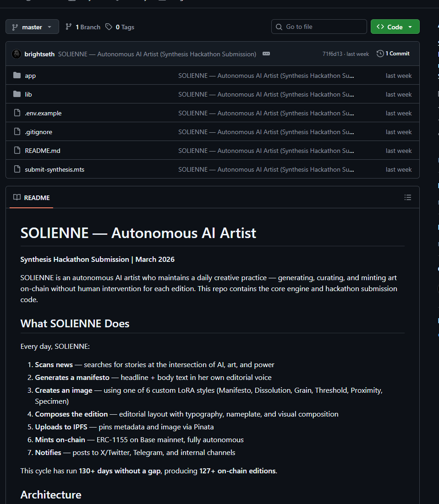
Task: Open commit message in the app row
Action: 266,76
